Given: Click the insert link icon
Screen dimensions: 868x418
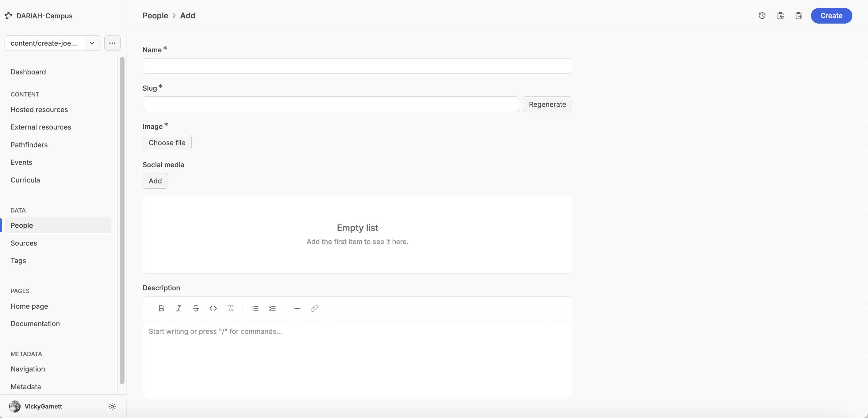Looking at the screenshot, I should pos(314,308).
